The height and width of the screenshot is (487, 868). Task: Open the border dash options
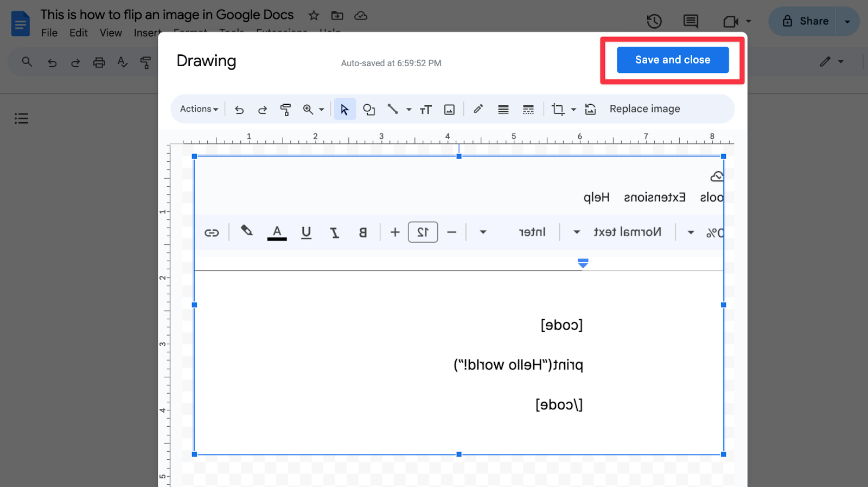tap(528, 110)
